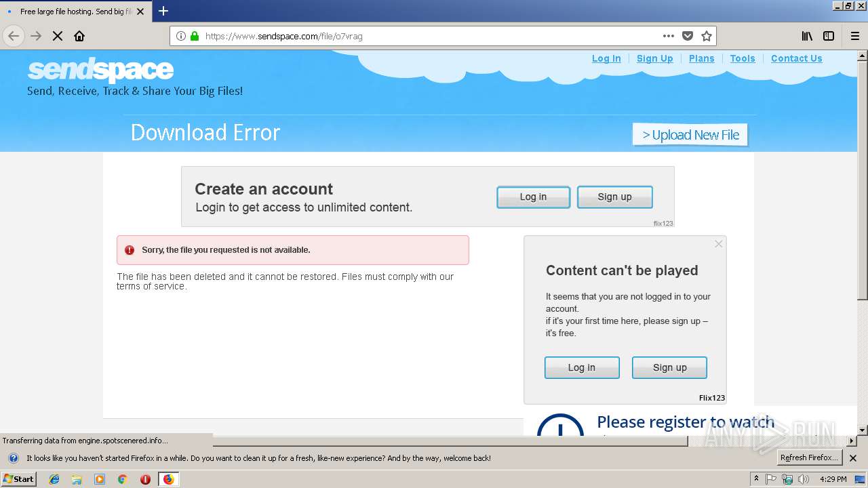Click Log in in Content can't be played box
The image size is (868, 488).
(x=582, y=367)
